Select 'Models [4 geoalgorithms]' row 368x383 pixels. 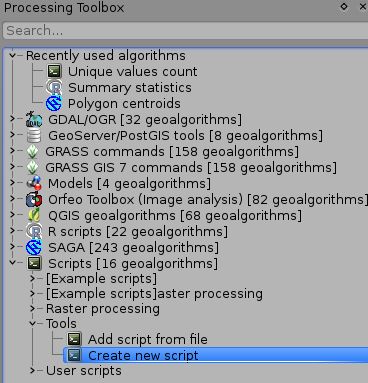(129, 184)
